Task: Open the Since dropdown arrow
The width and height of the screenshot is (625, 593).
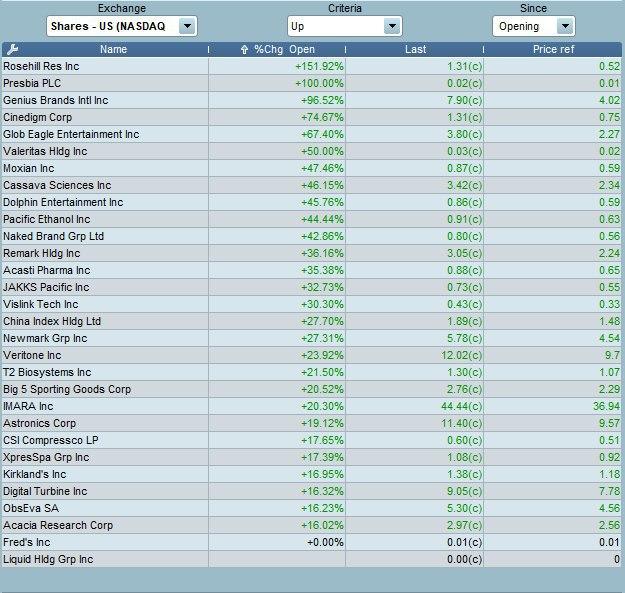Action: point(565,26)
